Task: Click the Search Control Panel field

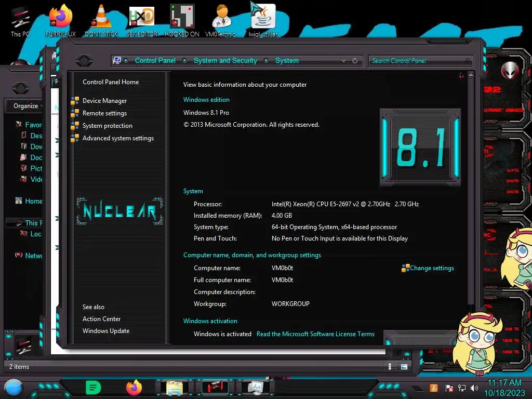Action: pyautogui.click(x=420, y=61)
